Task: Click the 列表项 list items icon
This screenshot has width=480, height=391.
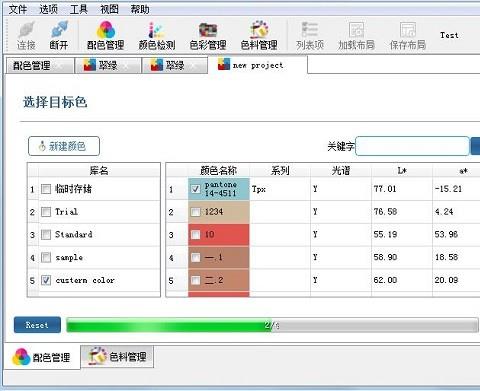Action: click(x=310, y=36)
